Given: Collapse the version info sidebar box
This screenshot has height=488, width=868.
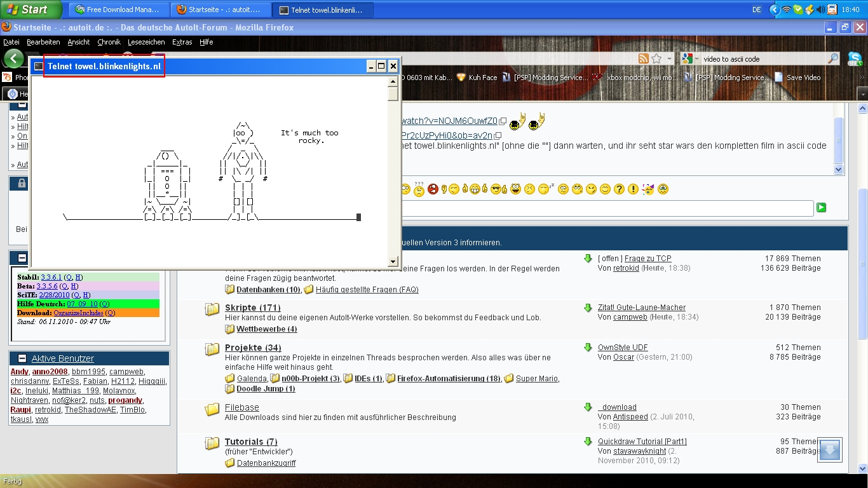Looking at the screenshot, I should (x=22, y=258).
